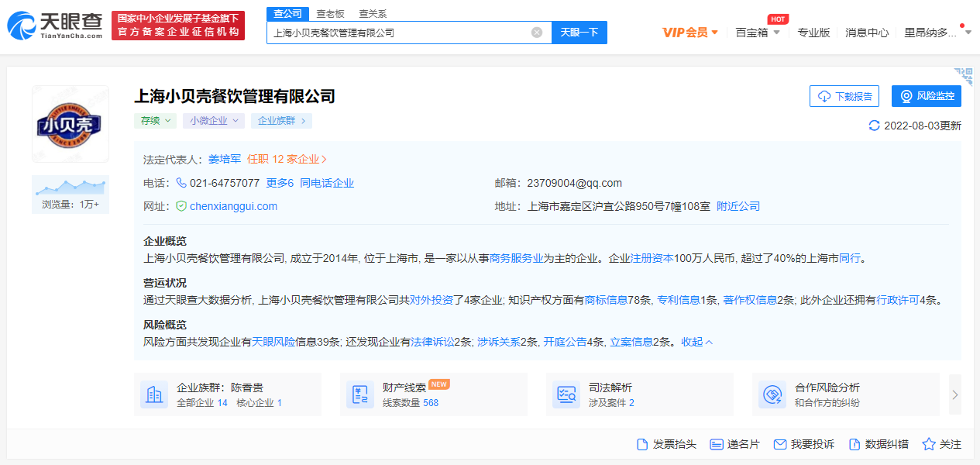This screenshot has height=465, width=980.
Task: Click 更多6 phone numbers link
Action: point(280,183)
